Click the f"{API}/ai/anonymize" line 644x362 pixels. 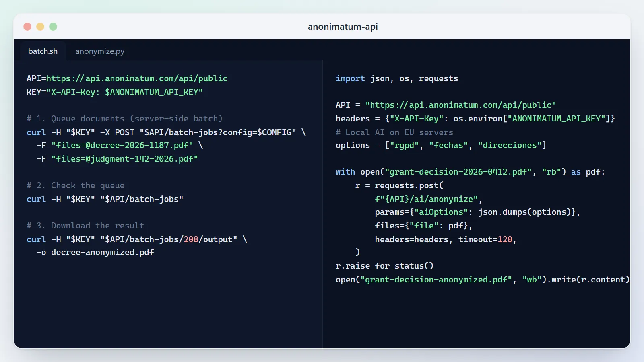pyautogui.click(x=429, y=199)
